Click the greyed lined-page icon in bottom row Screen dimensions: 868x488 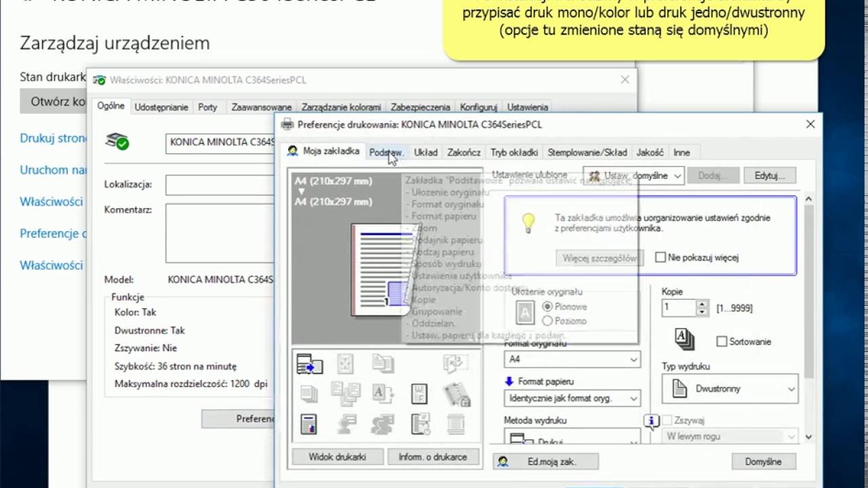point(456,424)
